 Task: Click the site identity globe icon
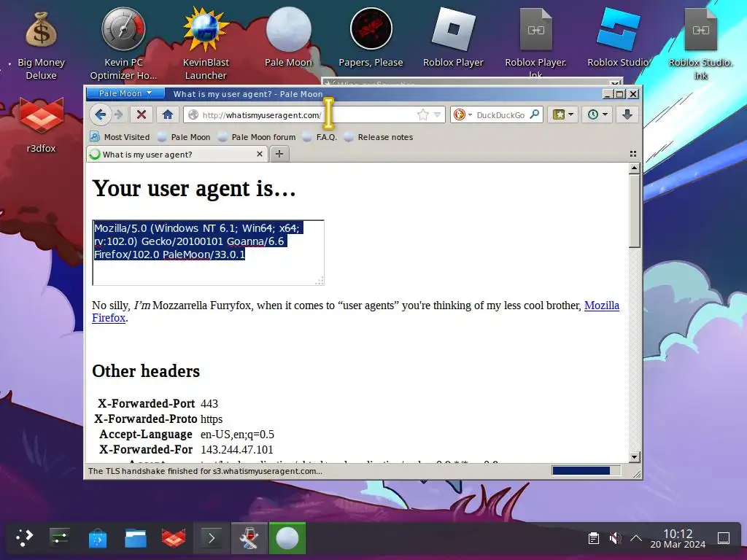193,114
